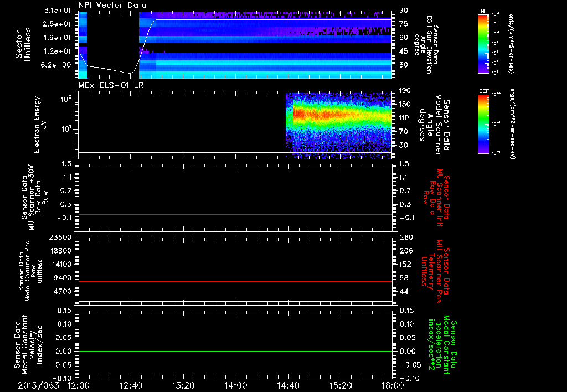This screenshot has height=392, width=567.
Task: Click the red line in Scanner Pos plot
Action: tap(235, 281)
